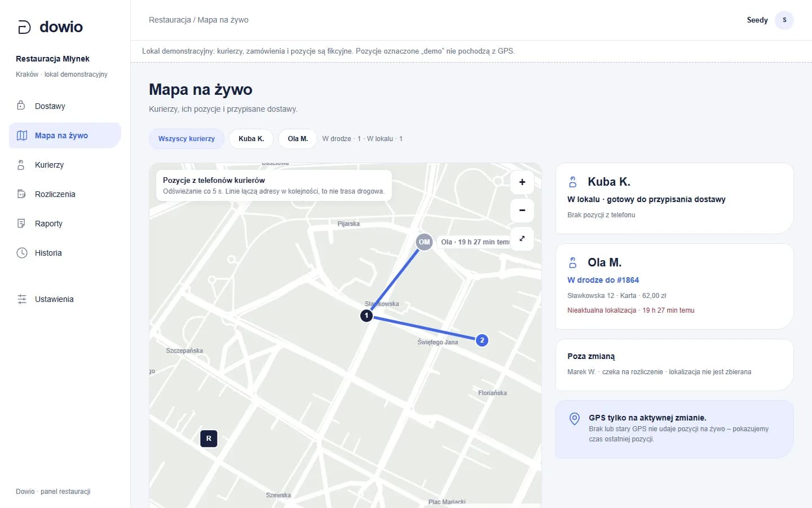Open the user avatar S
The width and height of the screenshot is (812, 508).
[x=784, y=20]
